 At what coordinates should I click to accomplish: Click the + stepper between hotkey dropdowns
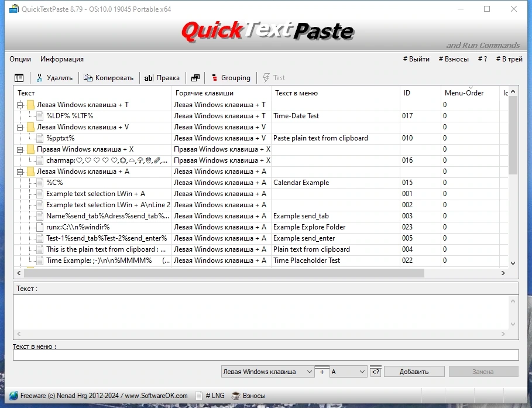tap(322, 372)
